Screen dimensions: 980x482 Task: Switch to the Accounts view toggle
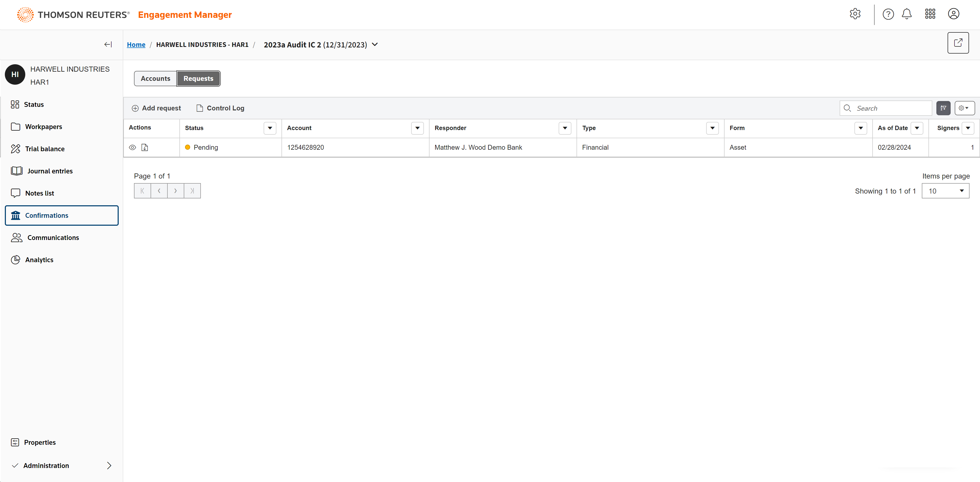pos(155,78)
